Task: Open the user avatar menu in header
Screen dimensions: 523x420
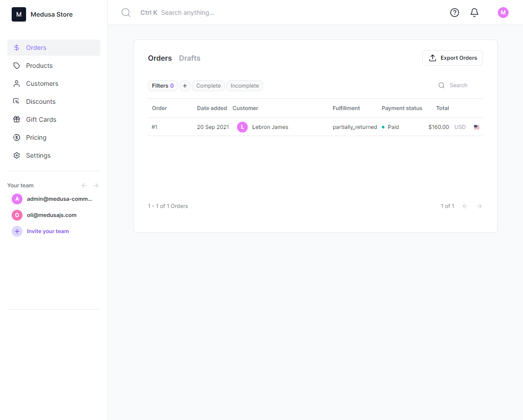Action: 503,13
